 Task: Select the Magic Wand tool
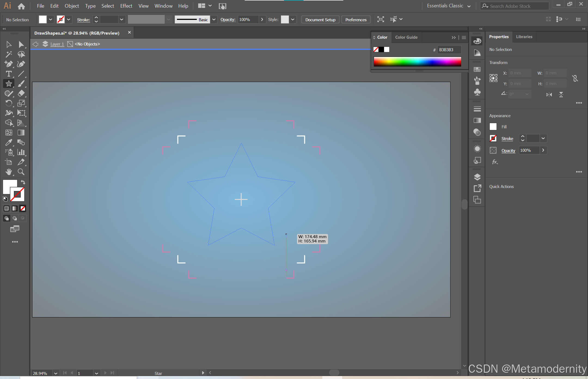click(8, 54)
